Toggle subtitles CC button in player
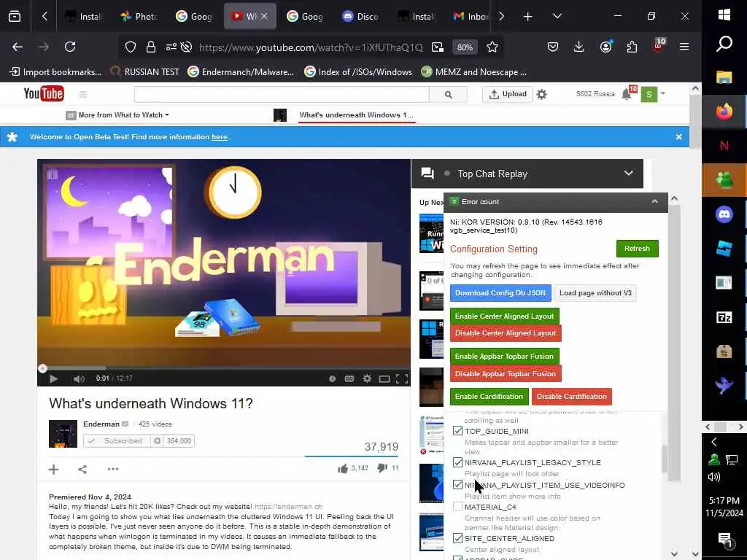 point(349,378)
